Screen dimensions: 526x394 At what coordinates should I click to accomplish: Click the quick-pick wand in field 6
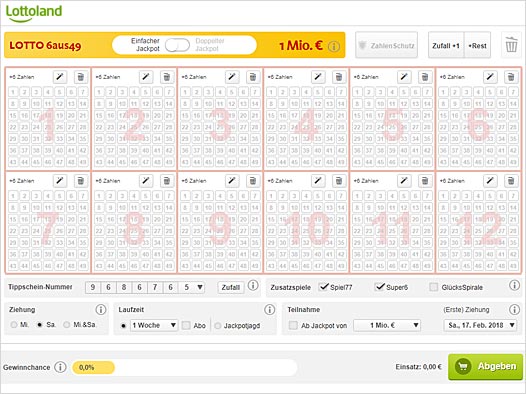click(490, 77)
